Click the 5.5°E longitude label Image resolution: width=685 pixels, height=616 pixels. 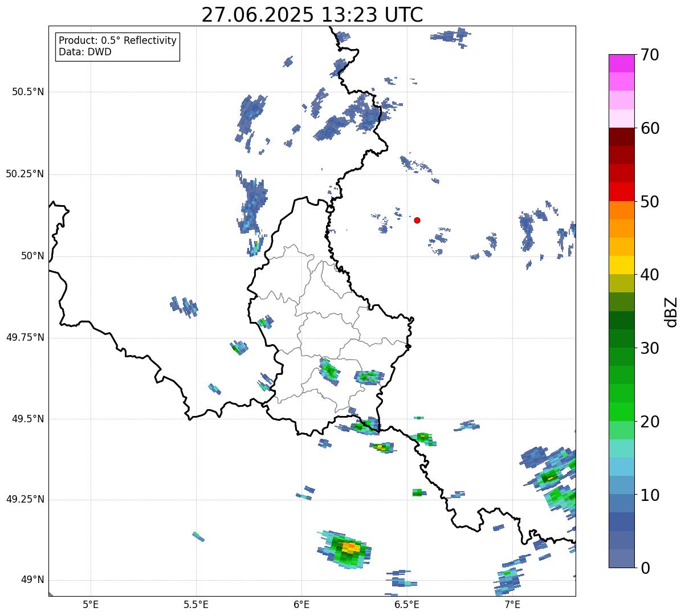point(196,604)
